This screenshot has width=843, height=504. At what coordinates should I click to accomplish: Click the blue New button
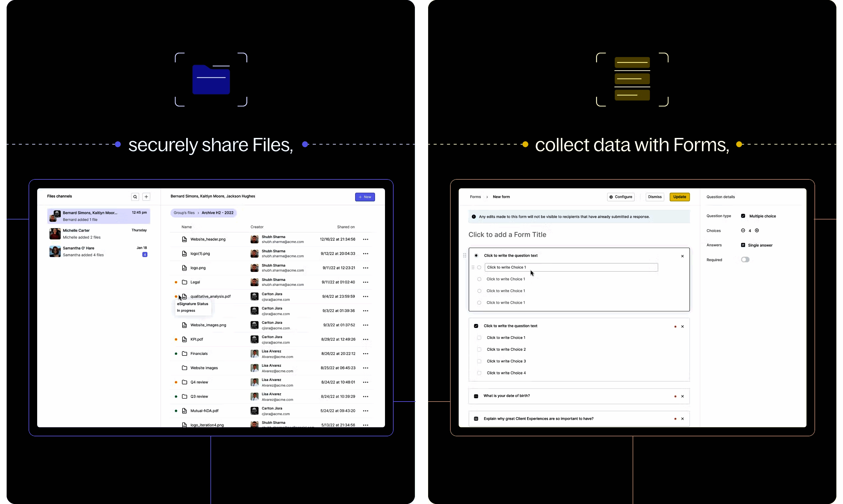tap(365, 197)
